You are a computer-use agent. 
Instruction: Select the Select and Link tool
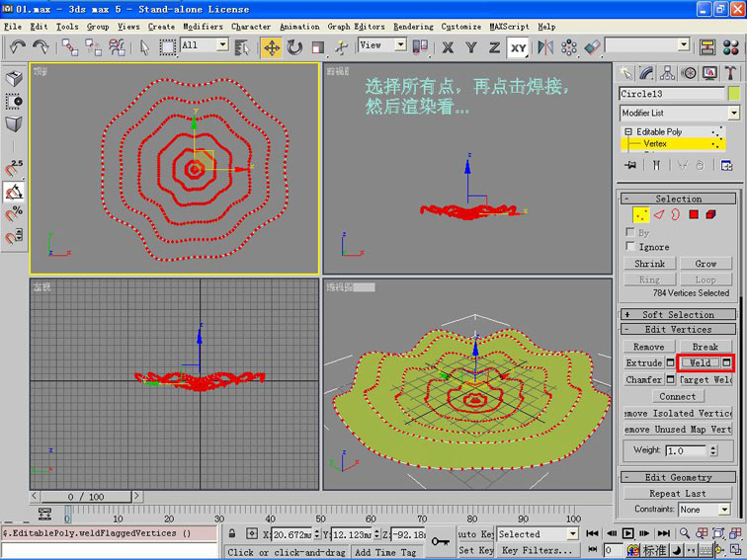(x=70, y=47)
